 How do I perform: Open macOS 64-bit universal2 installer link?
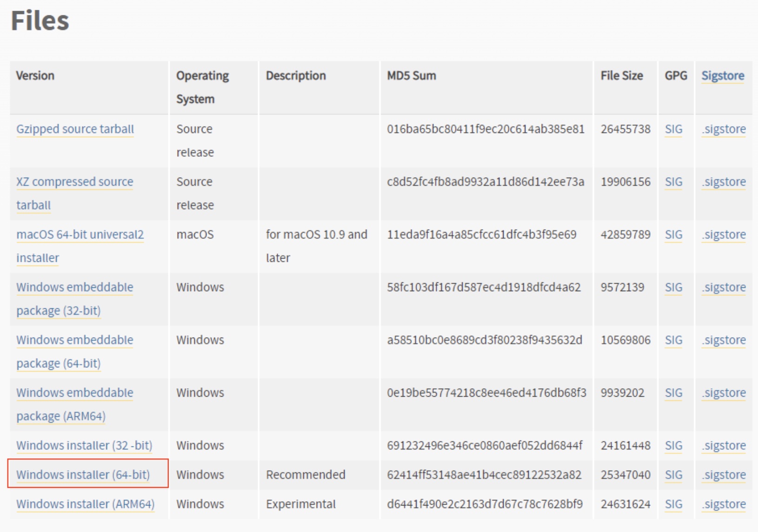(80, 246)
